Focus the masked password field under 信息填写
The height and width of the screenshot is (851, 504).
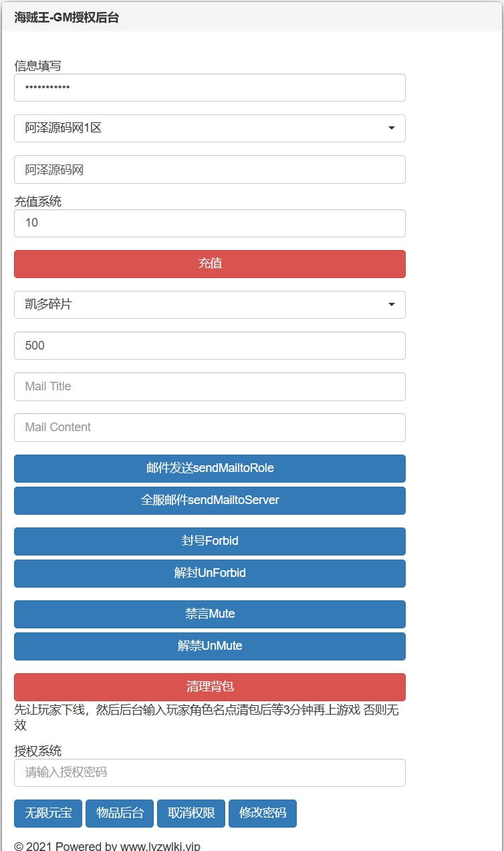click(x=209, y=88)
